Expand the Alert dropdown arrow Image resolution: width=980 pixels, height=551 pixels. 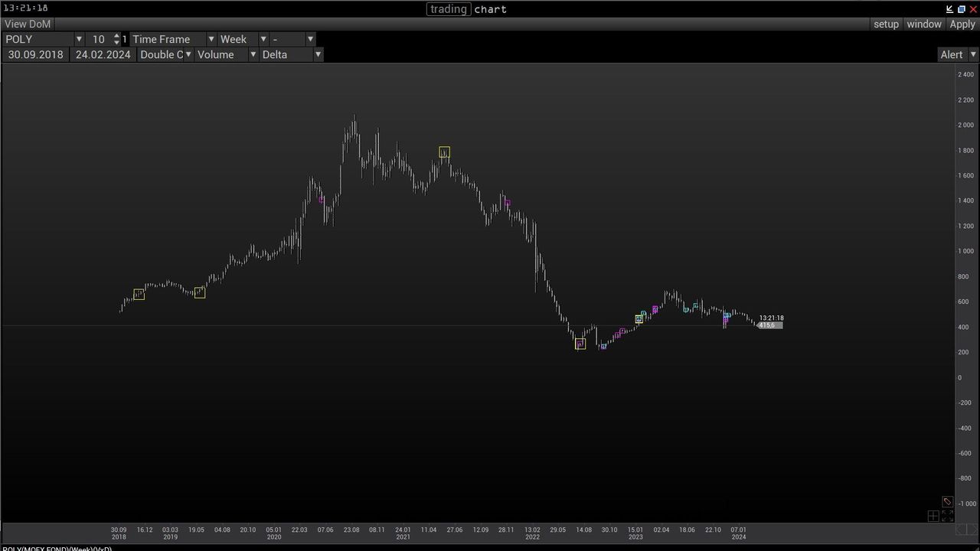click(x=973, y=54)
